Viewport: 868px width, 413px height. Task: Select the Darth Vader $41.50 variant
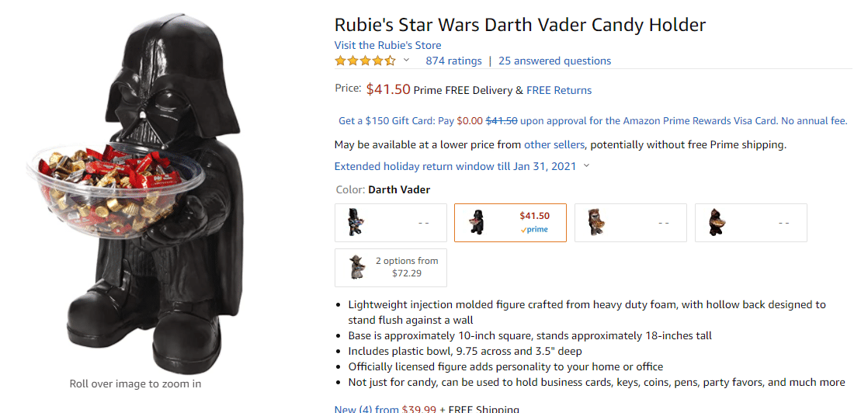(x=510, y=223)
